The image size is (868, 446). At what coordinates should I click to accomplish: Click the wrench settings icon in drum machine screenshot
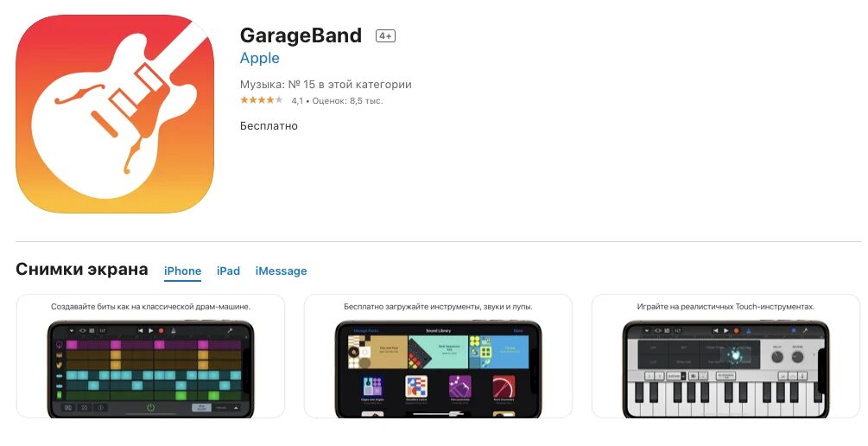tap(230, 331)
